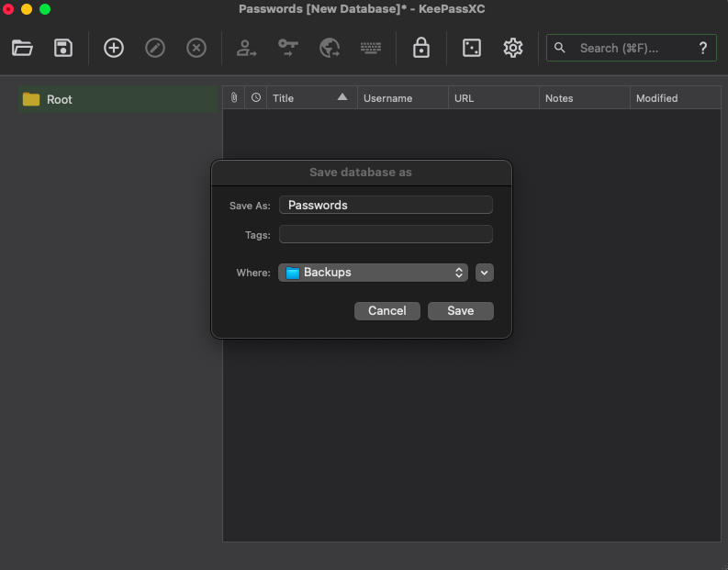Lock the database with padlock icon
Viewport: 728px width, 570px height.
pos(421,48)
